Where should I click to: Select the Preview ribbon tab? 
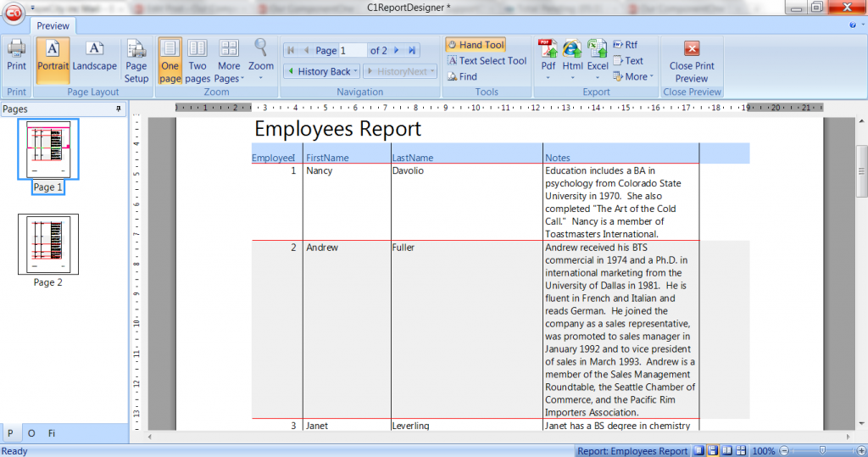click(53, 26)
